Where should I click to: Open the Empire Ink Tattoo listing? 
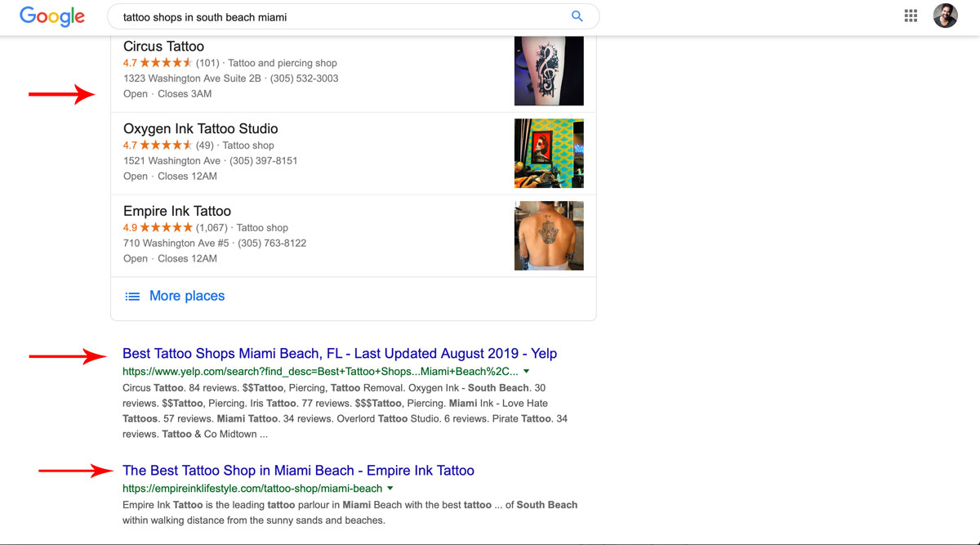click(177, 211)
